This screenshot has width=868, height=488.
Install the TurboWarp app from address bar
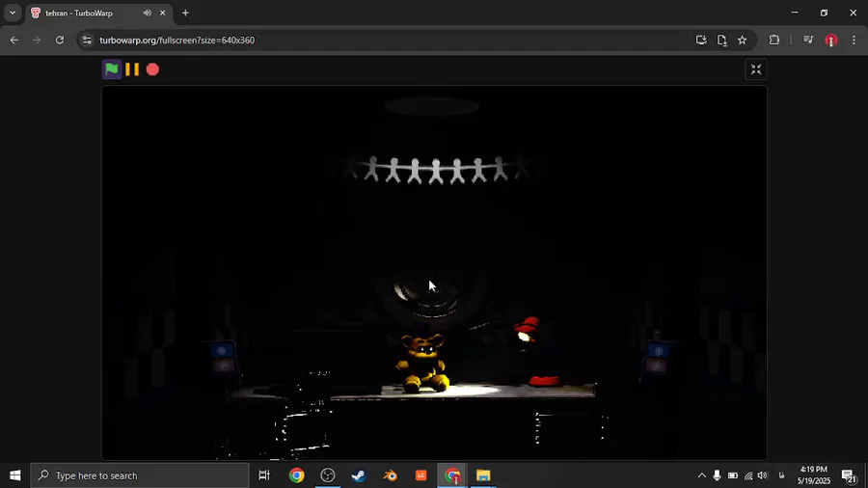(x=701, y=40)
